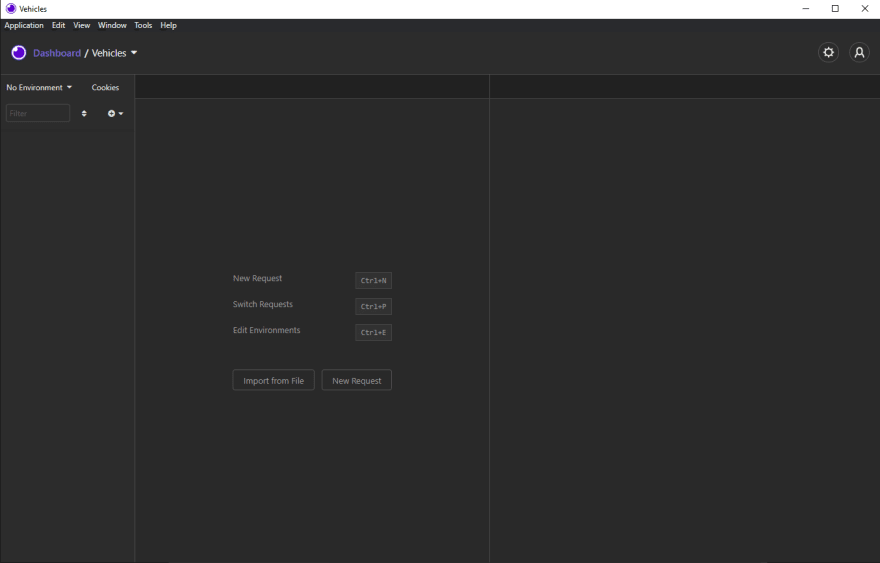Close the Vehicles window

coord(865,8)
